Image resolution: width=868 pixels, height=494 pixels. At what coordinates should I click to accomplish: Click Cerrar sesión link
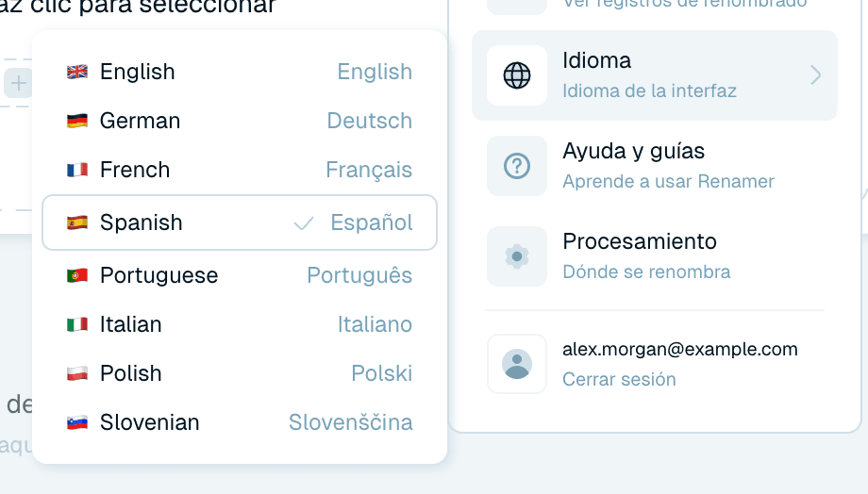619,380
